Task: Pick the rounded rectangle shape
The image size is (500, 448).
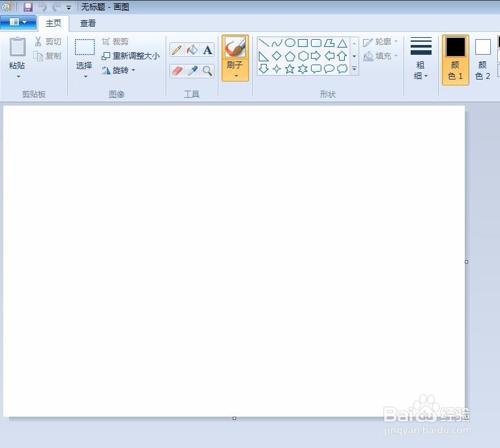Action: [x=316, y=43]
